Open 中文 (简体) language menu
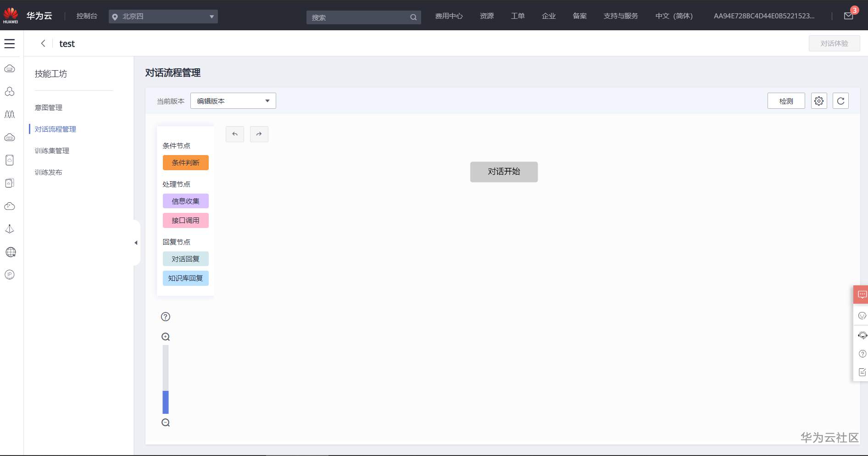The width and height of the screenshot is (868, 456). pyautogui.click(x=674, y=16)
